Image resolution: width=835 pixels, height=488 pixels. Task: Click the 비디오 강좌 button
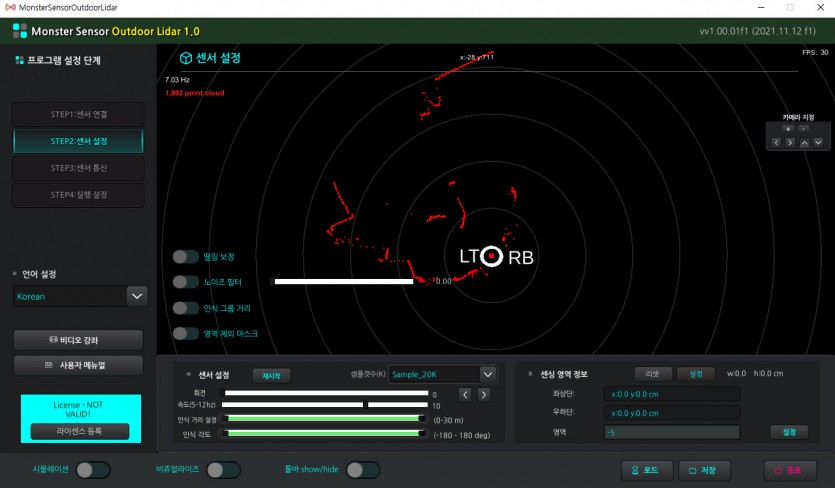[78, 340]
